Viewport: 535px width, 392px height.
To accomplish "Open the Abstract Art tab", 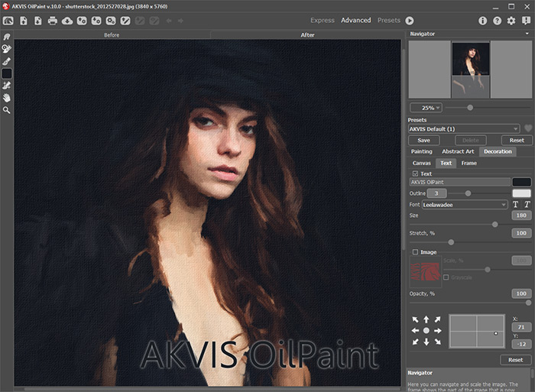I will pyautogui.click(x=458, y=151).
